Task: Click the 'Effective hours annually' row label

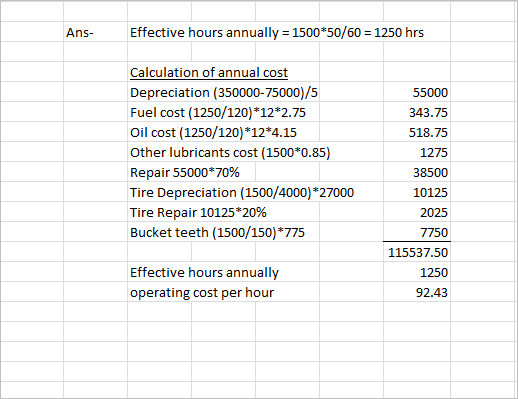Action: click(204, 272)
